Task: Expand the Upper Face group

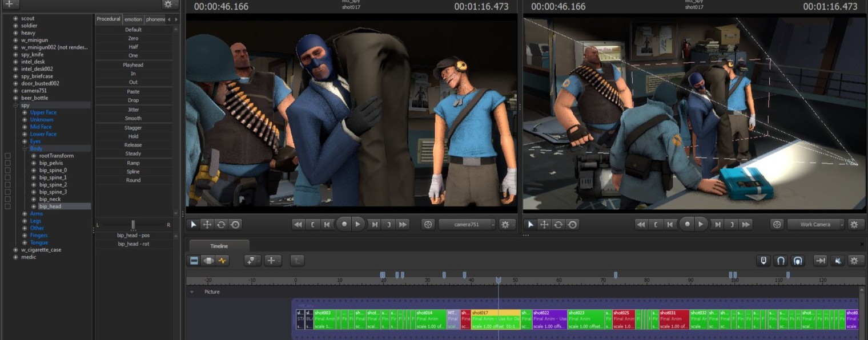Action: 25,112
